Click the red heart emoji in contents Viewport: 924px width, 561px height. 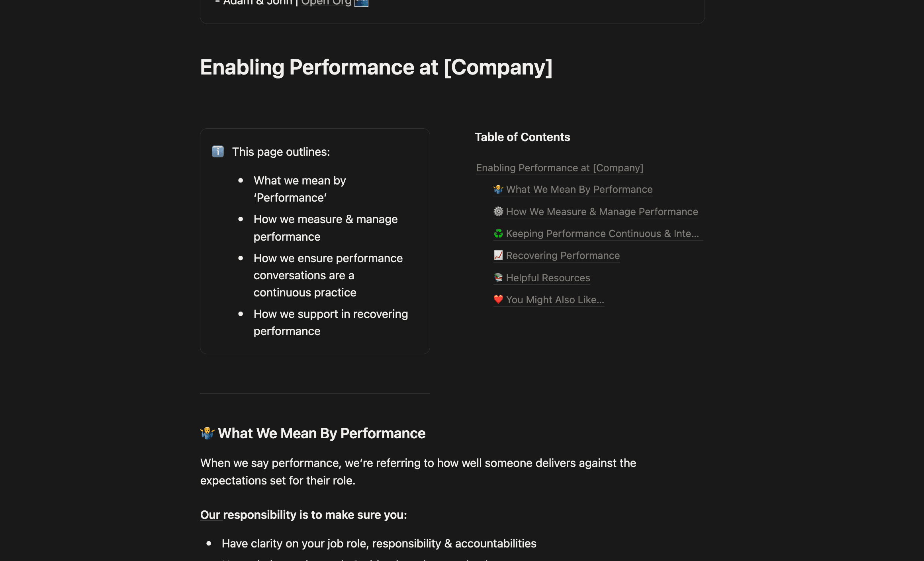(x=498, y=300)
